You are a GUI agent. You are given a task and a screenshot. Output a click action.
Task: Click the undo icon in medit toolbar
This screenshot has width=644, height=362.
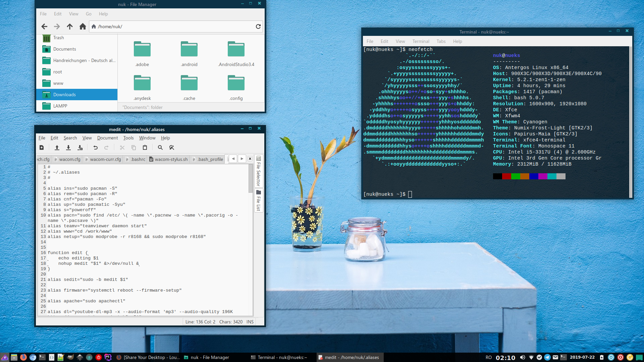coord(95,147)
